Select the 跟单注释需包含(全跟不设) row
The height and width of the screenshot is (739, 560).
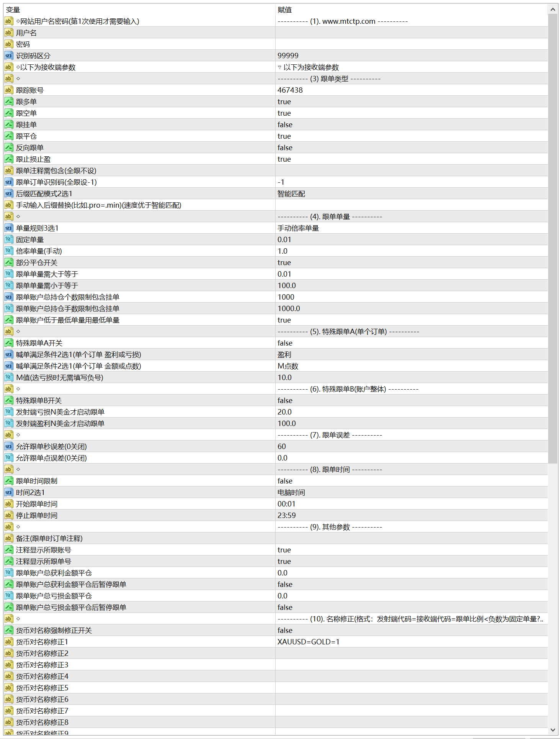(x=276, y=170)
